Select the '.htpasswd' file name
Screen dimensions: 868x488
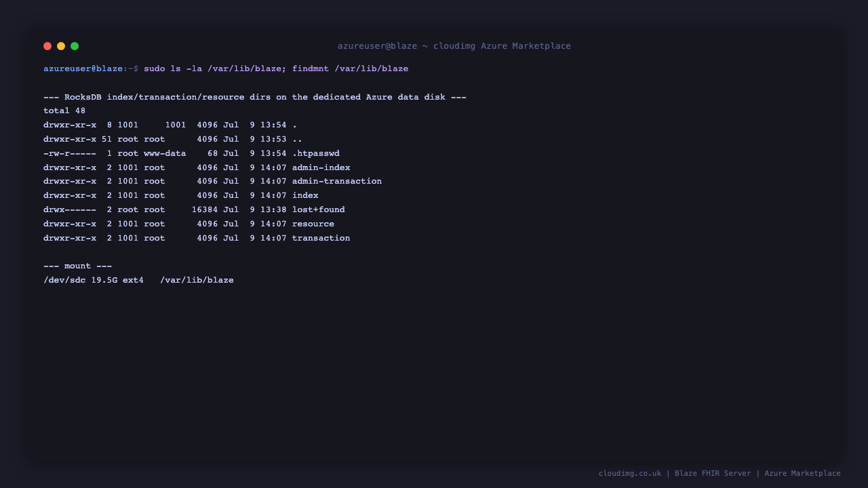pyautogui.click(x=316, y=154)
